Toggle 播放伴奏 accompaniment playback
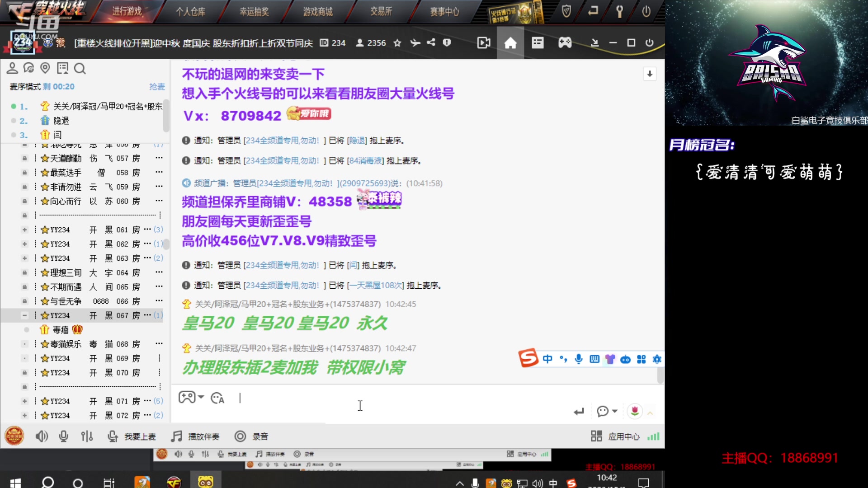The height and width of the screenshot is (488, 868). (x=195, y=436)
